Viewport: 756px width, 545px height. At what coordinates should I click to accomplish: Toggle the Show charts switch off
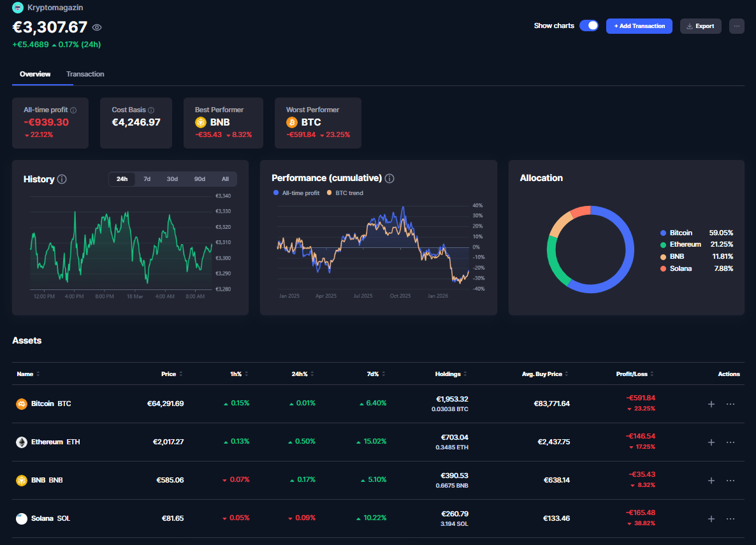tap(589, 26)
